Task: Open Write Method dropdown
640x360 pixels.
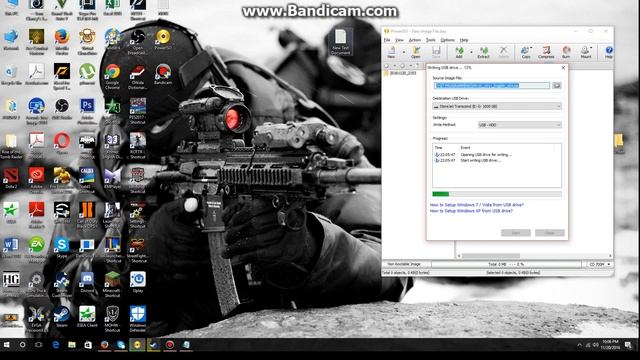Action: (520, 125)
